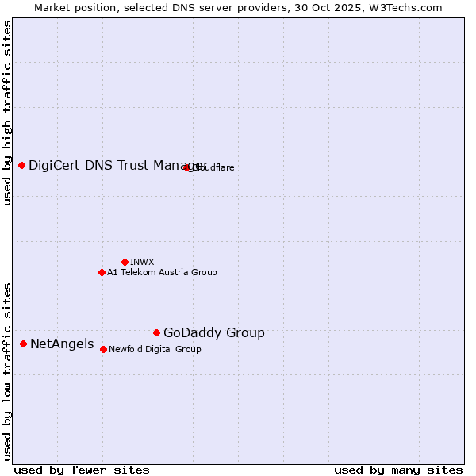Click the 'used by low traffic sites' axis label
The width and height of the screenshot is (476, 476).
[7, 370]
